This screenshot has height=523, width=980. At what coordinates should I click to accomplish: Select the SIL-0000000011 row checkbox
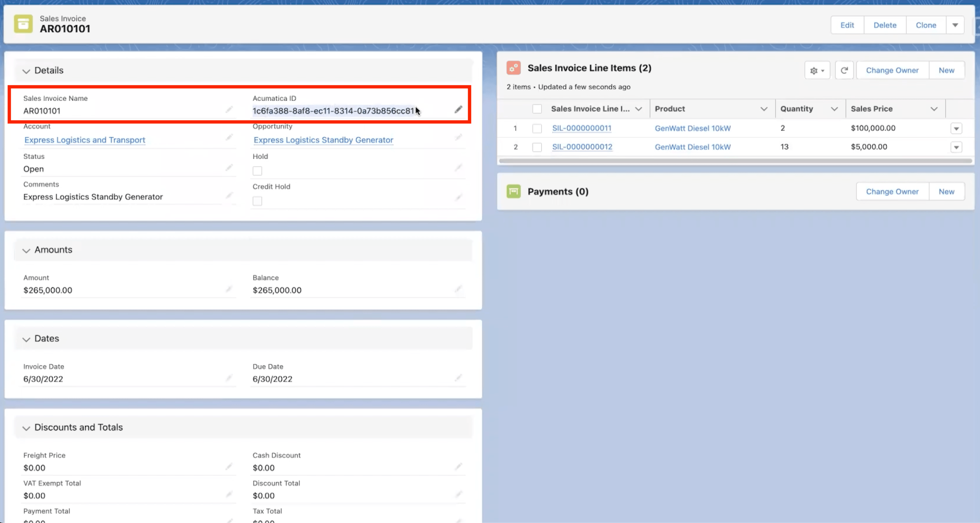click(537, 128)
